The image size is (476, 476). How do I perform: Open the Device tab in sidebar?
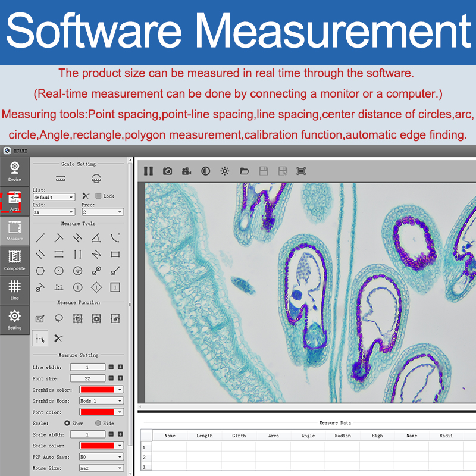tap(14, 171)
